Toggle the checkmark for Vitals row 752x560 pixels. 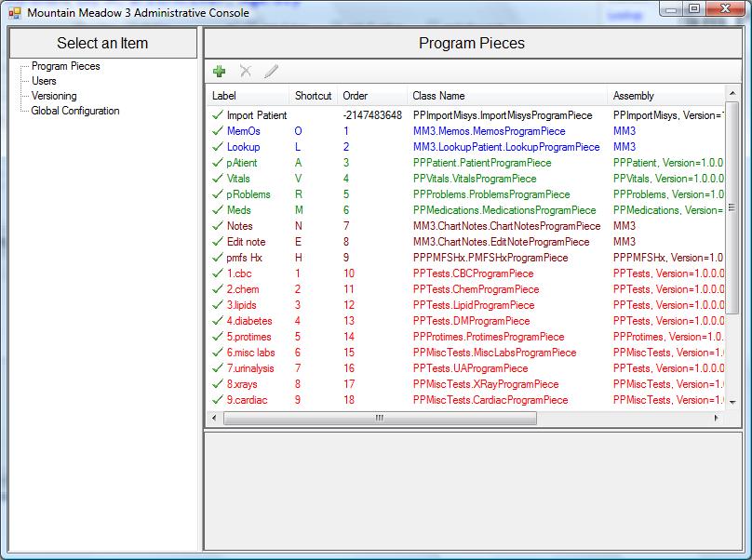[x=218, y=179]
